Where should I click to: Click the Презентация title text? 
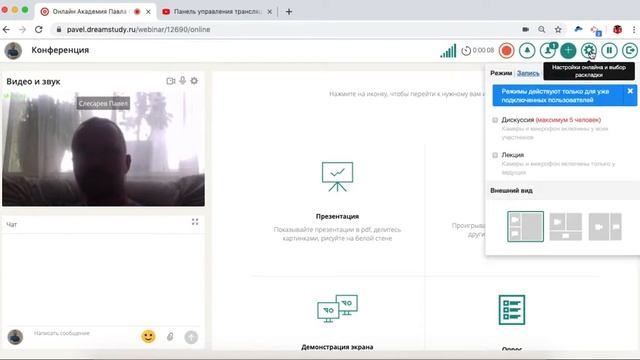tap(337, 216)
